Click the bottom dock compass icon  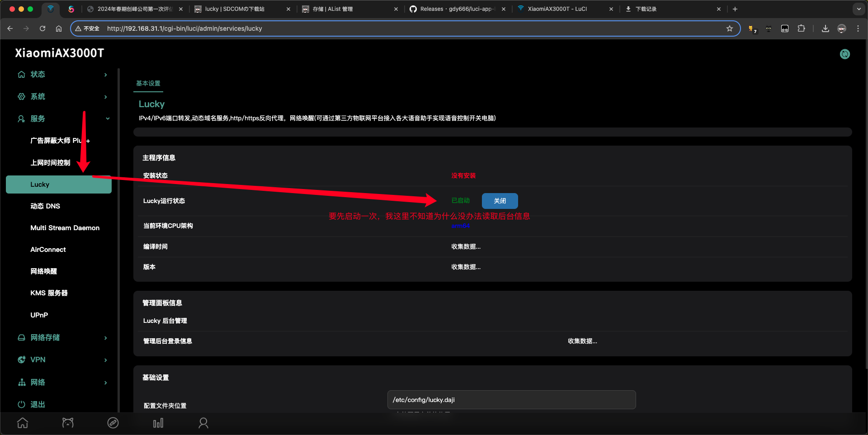point(113,423)
